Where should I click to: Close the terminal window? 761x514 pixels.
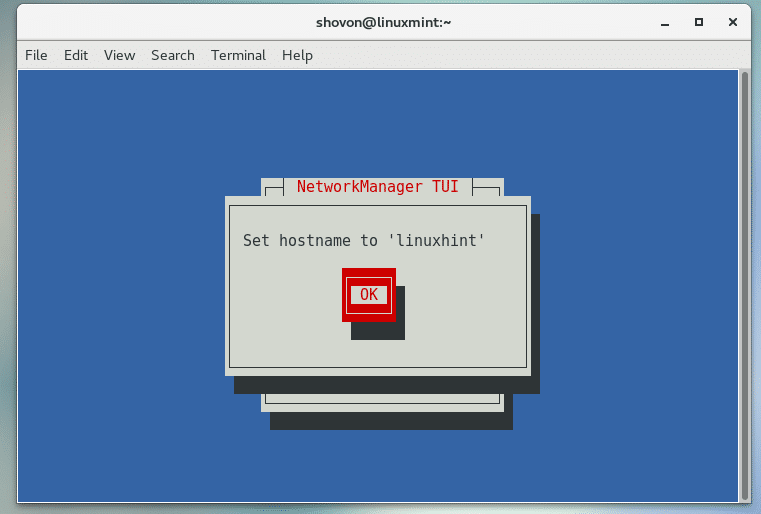coord(733,22)
